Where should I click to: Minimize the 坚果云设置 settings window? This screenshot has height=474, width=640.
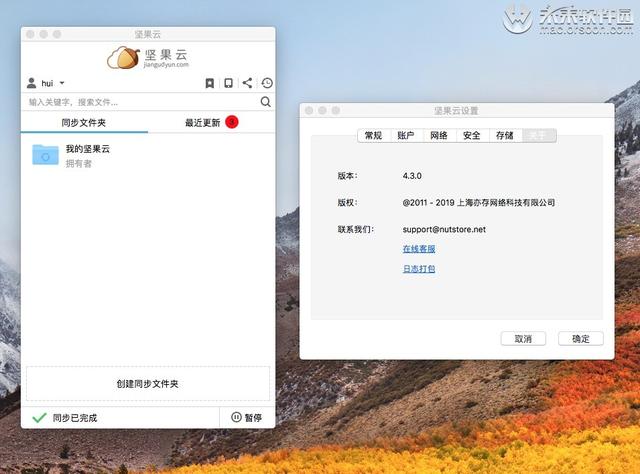coord(322,110)
